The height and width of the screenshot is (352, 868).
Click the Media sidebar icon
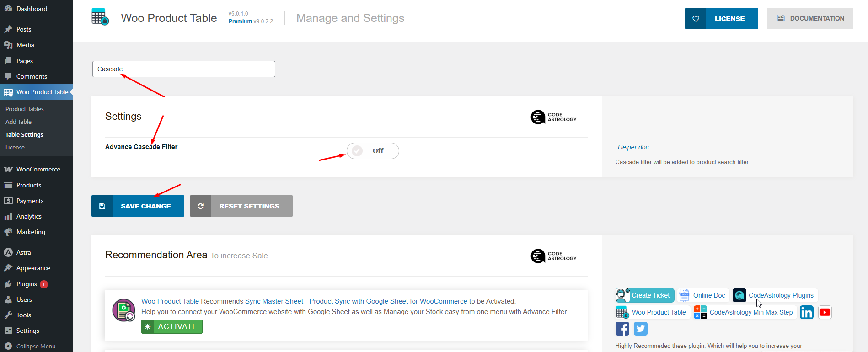pyautogui.click(x=8, y=45)
